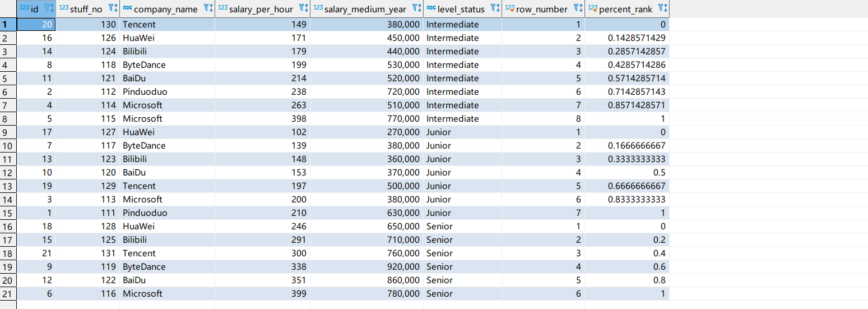Screen dimensions: 868x309
Task: Open filter icon on stuff_no column
Action: (110, 8)
